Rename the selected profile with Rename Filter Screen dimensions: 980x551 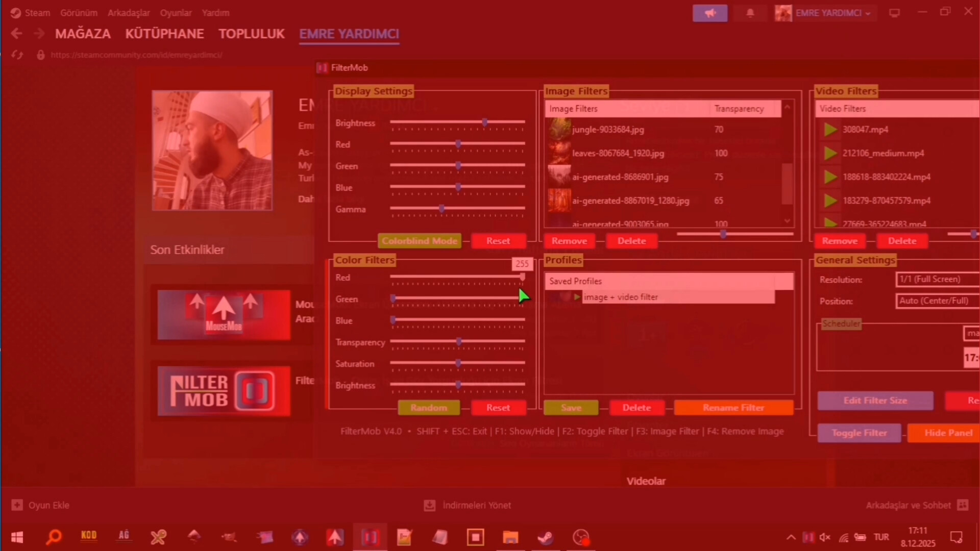tap(733, 408)
